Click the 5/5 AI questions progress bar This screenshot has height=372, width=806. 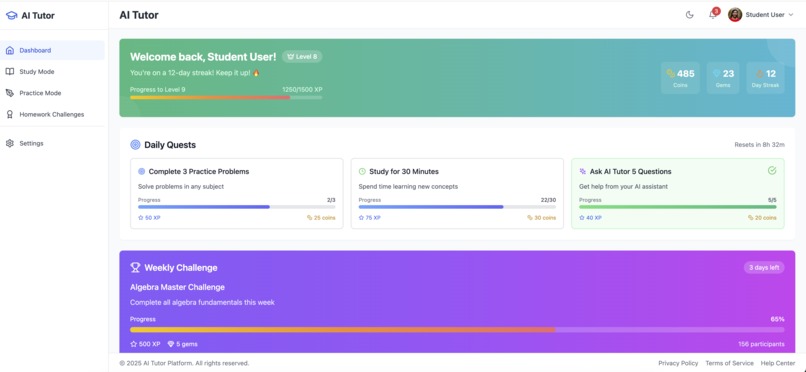coord(677,207)
